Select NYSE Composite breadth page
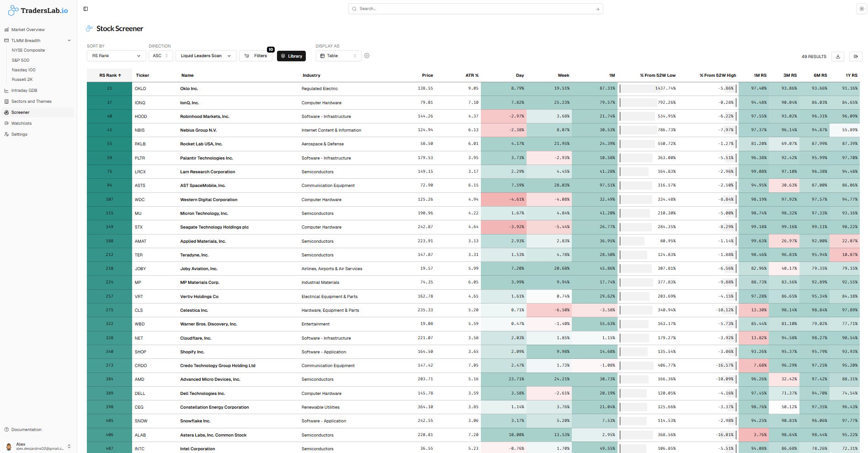Image resolution: width=868 pixels, height=453 pixels. pyautogui.click(x=28, y=50)
